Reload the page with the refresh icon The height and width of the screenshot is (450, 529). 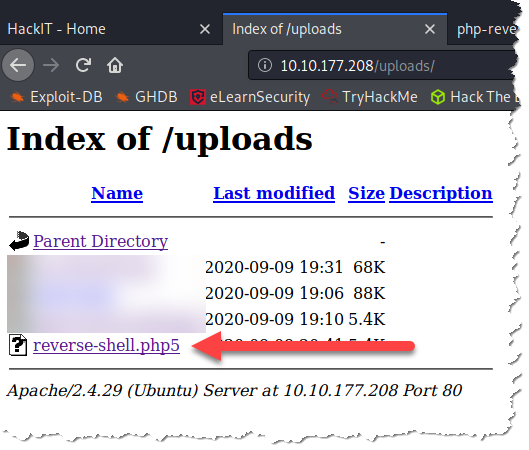tap(83, 65)
